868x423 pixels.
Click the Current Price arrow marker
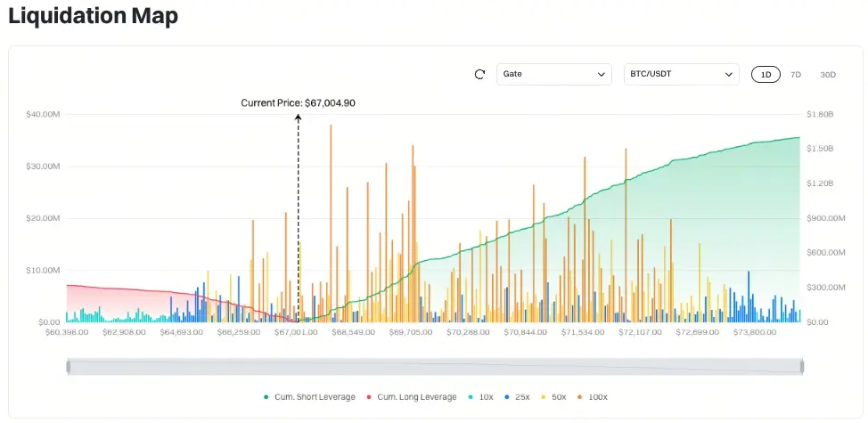pos(298,118)
